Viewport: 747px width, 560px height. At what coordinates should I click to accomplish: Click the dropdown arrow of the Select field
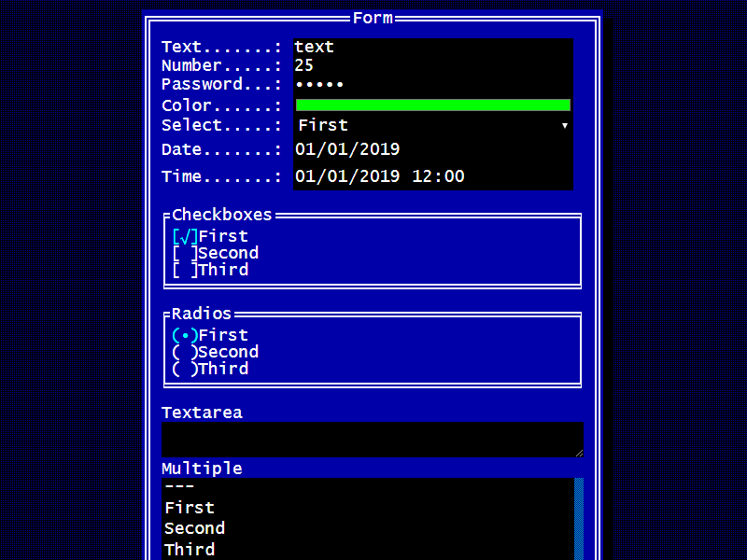565,124
